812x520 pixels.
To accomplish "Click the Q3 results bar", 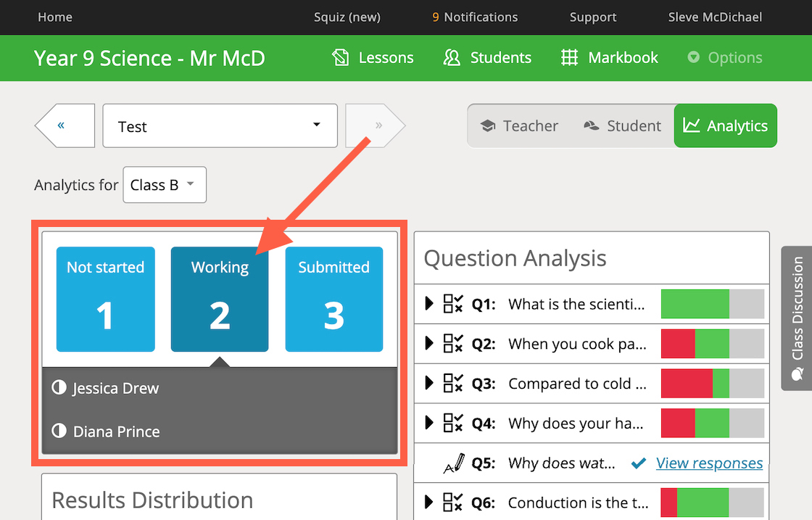I will point(713,383).
